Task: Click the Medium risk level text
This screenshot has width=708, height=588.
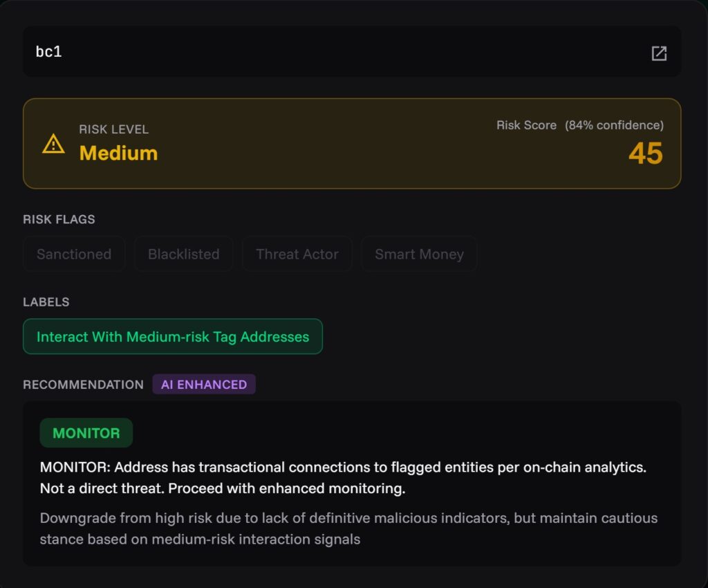Action: click(x=118, y=153)
